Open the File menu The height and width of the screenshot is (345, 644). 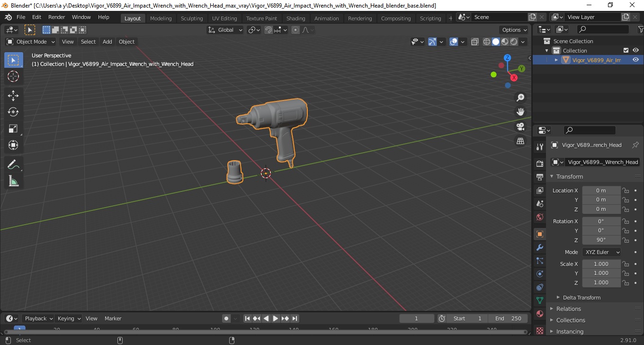coord(21,17)
